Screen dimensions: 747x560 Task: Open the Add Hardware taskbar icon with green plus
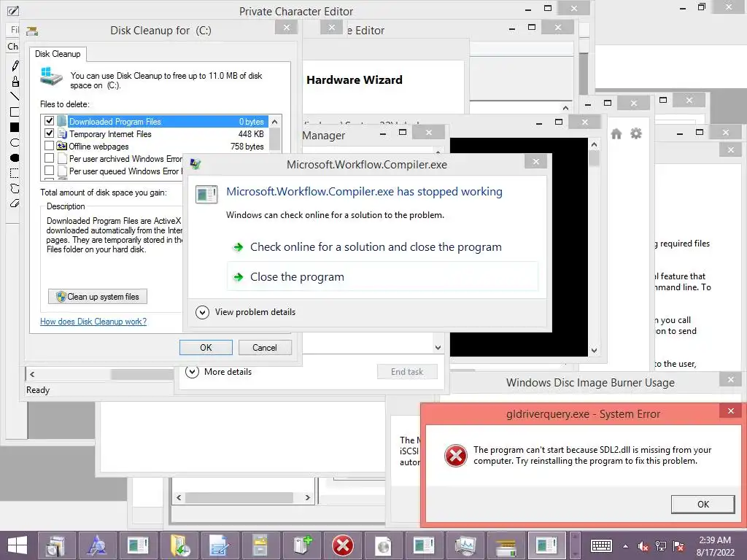pos(301,545)
